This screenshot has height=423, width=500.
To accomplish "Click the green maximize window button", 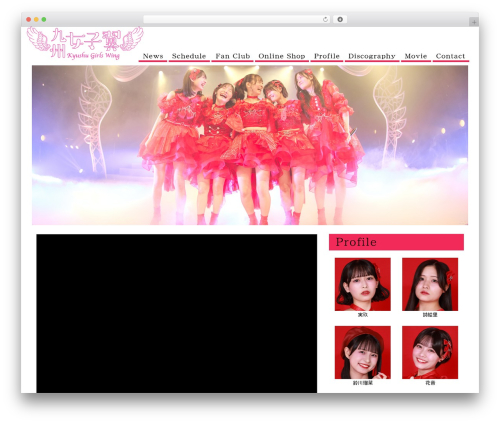I will 44,20.
